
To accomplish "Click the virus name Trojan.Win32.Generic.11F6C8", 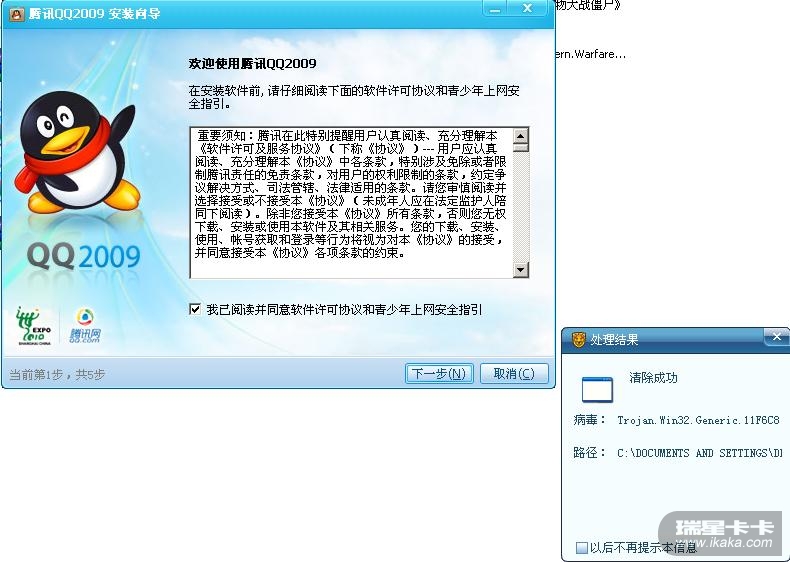I will tap(698, 420).
